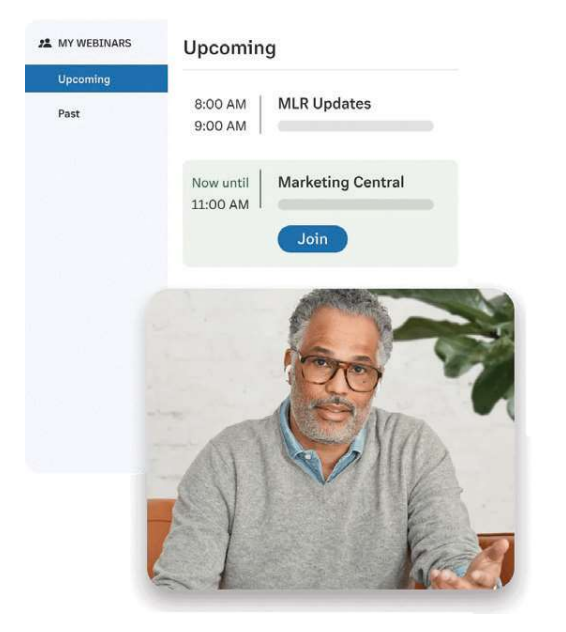Click the 9:00 AM end time
Viewport: 566px width, 632px height.
220,126
